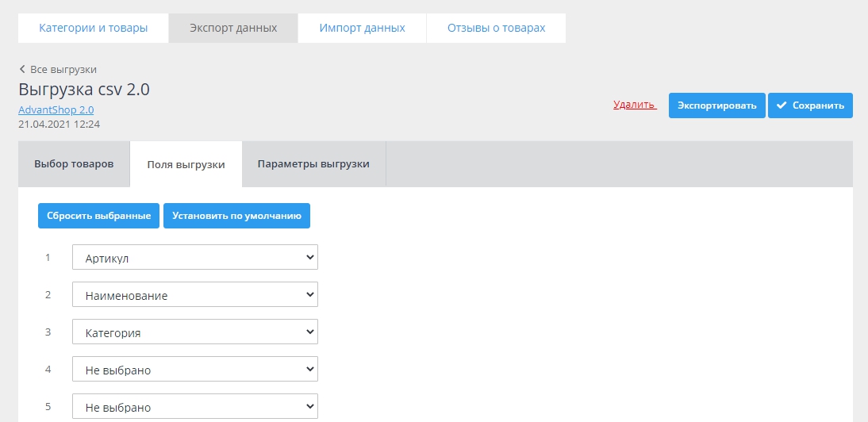
Task: Open the Импорт данных tab
Action: click(x=362, y=28)
